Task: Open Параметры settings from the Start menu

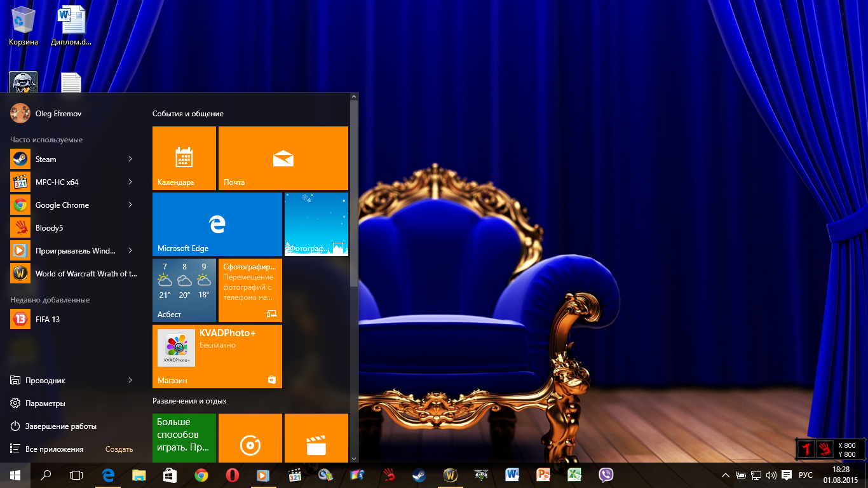Action: (x=44, y=403)
